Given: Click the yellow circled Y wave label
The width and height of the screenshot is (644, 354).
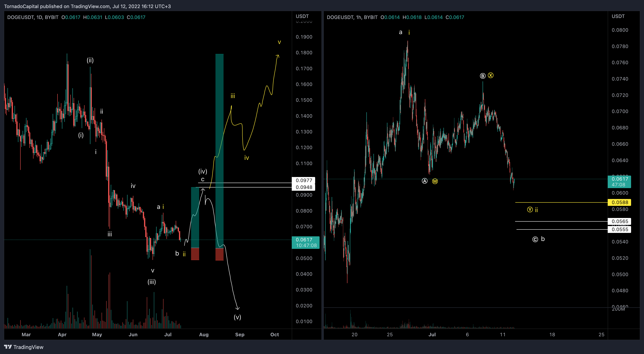Looking at the screenshot, I should tap(530, 209).
